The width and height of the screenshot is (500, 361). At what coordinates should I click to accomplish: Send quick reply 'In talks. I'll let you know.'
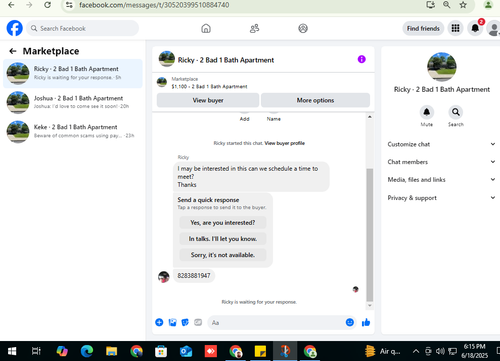click(223, 239)
